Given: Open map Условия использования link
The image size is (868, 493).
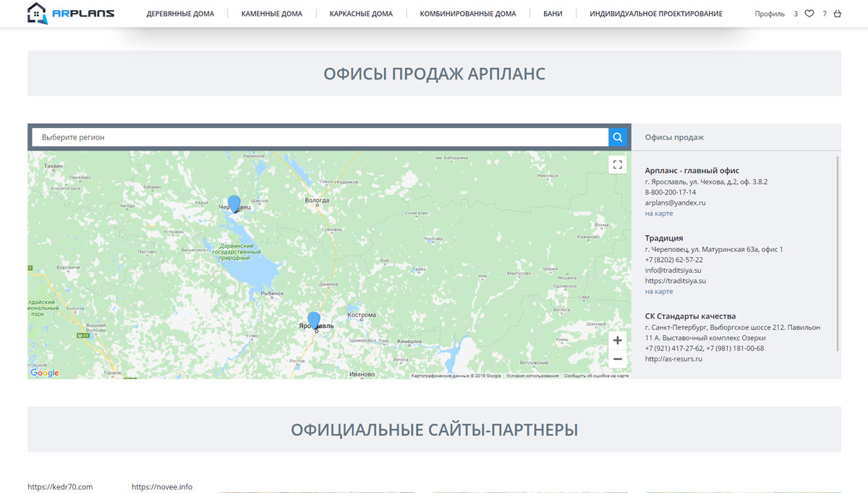Looking at the screenshot, I should pyautogui.click(x=532, y=376).
